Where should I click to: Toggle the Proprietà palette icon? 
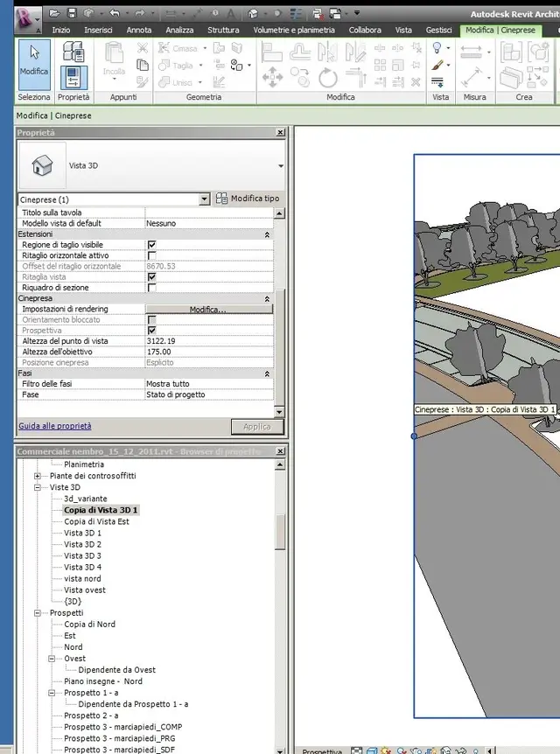coord(73,78)
